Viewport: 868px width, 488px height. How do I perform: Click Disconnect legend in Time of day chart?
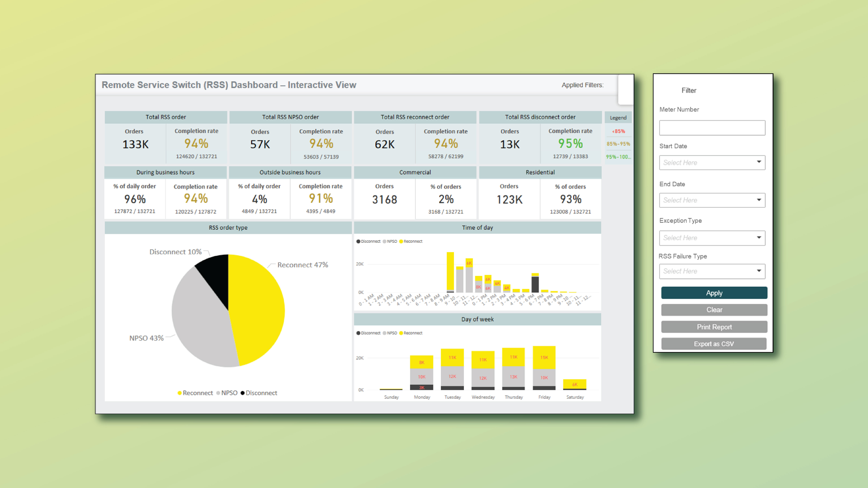click(368, 241)
